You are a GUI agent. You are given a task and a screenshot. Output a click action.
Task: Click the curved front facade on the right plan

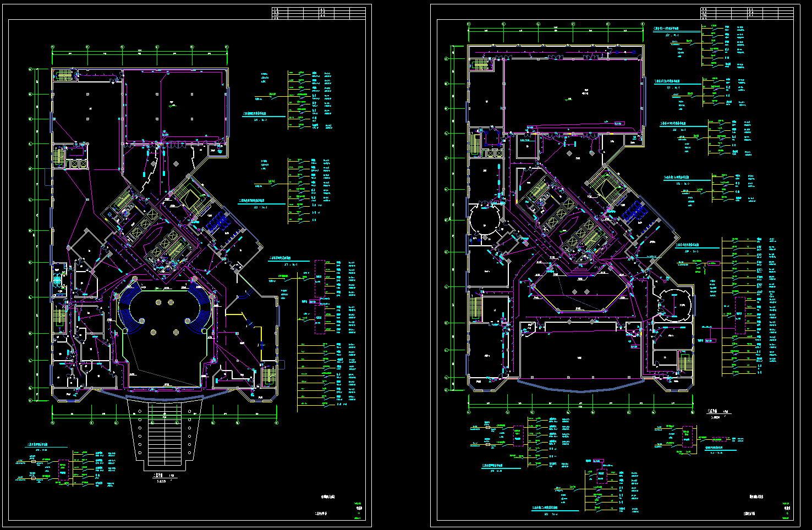click(x=580, y=386)
